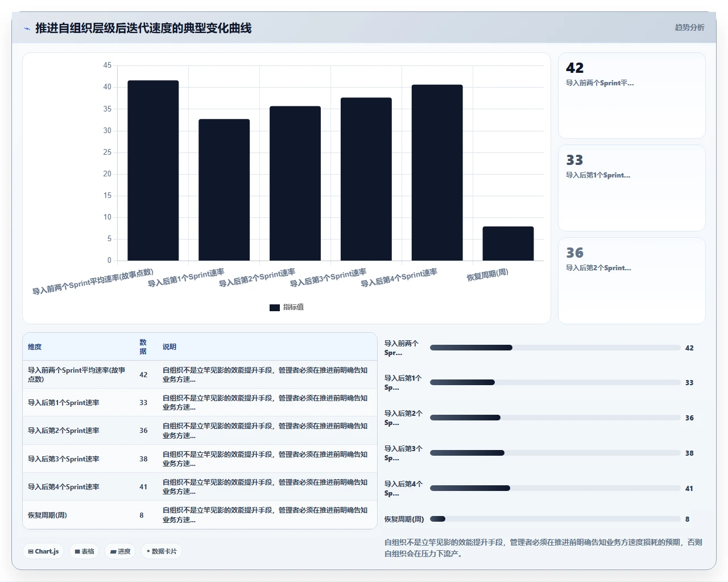Click the trend icon beside the header title
Image resolution: width=728 pixels, height=582 pixels.
coord(27,28)
